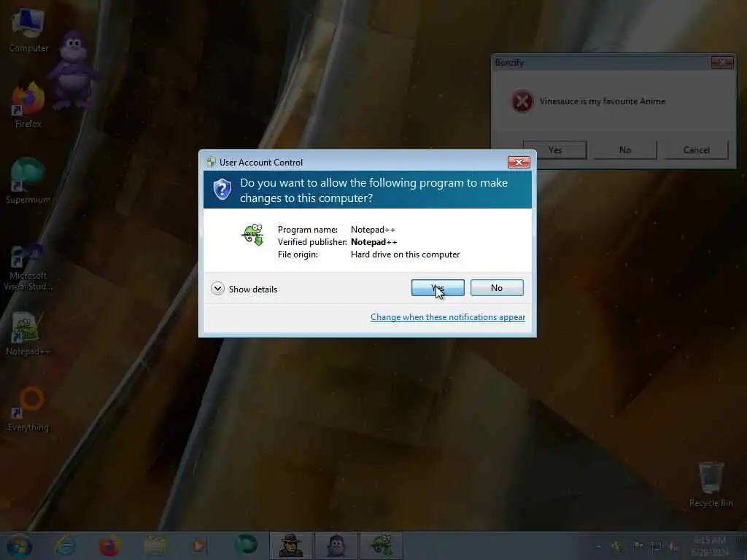
Task: Click Cancel in the Bonzify message box
Action: [696, 150]
